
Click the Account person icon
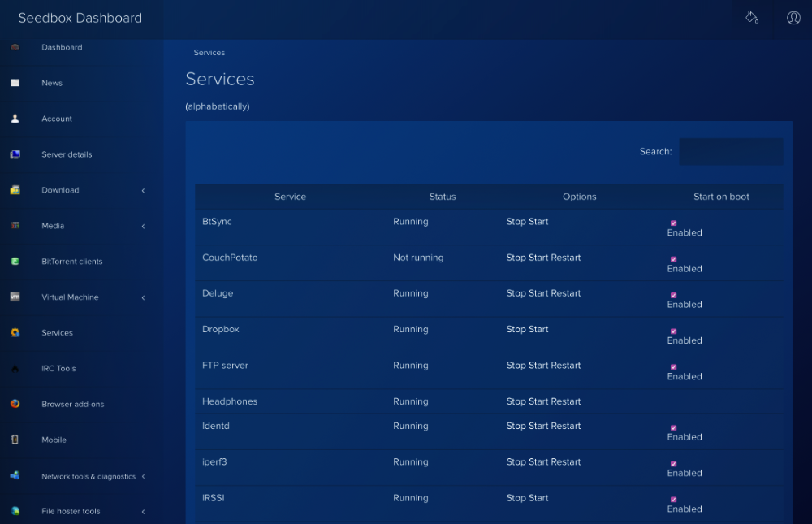tap(15, 119)
